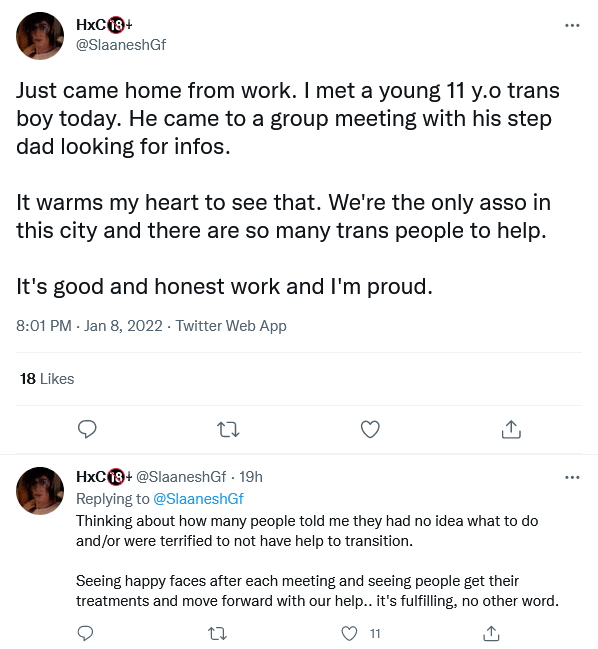Retweet the follow-up reply tweet

click(217, 633)
